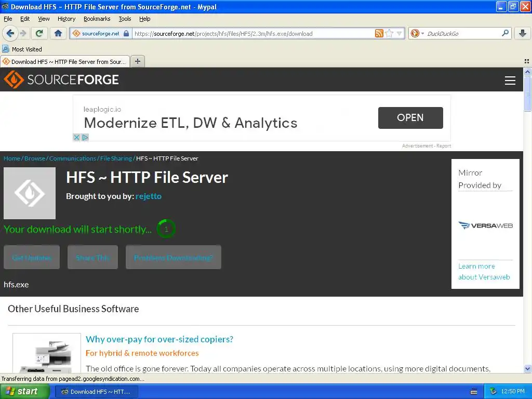532x399 pixels.
Task: Open Why over-pay for over-sized copiers link
Action: tap(159, 339)
